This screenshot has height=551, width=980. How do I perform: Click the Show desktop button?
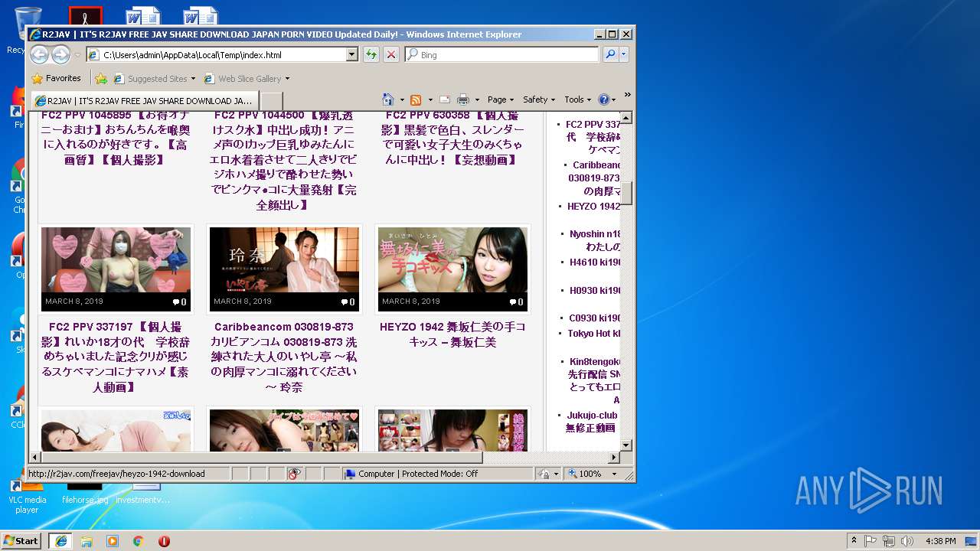point(971,541)
